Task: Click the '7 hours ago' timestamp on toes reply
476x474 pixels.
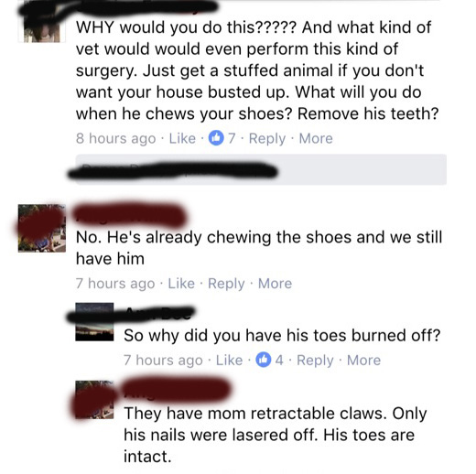Action: tap(163, 361)
